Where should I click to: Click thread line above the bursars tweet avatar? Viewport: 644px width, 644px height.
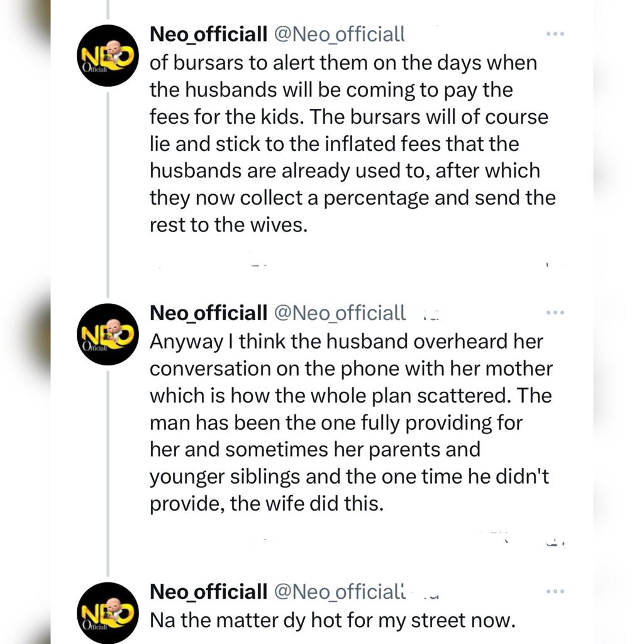point(108,9)
